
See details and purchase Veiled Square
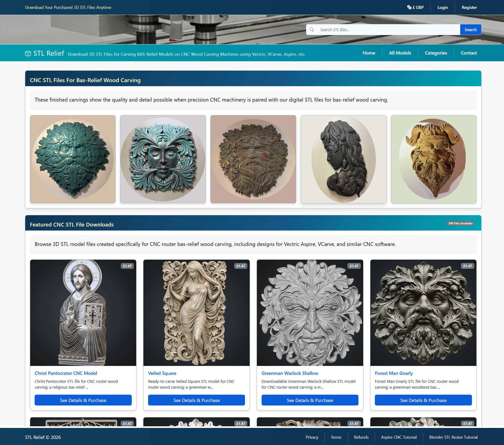point(197,400)
